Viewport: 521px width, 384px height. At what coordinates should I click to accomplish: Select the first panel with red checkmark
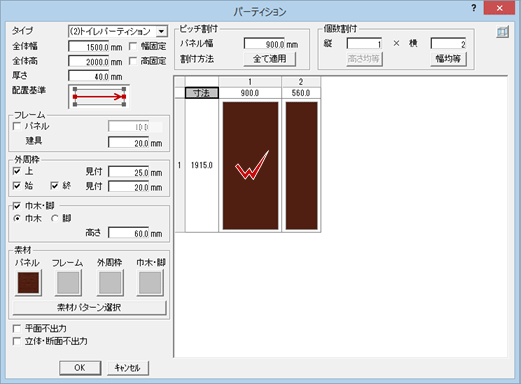(250, 166)
